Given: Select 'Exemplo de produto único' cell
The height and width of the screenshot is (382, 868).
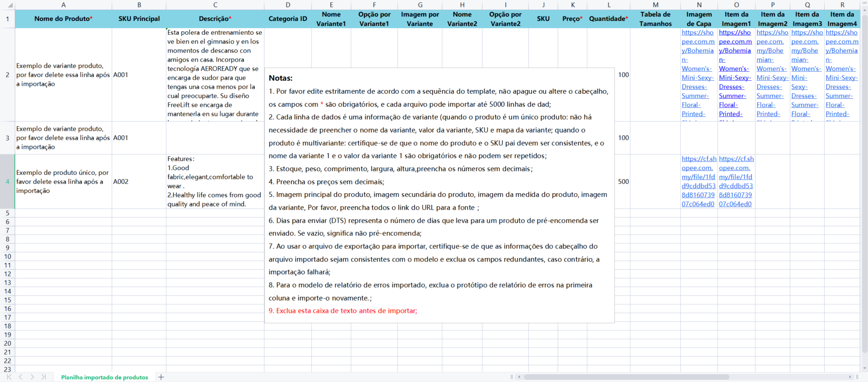Looking at the screenshot, I should pyautogui.click(x=63, y=181).
